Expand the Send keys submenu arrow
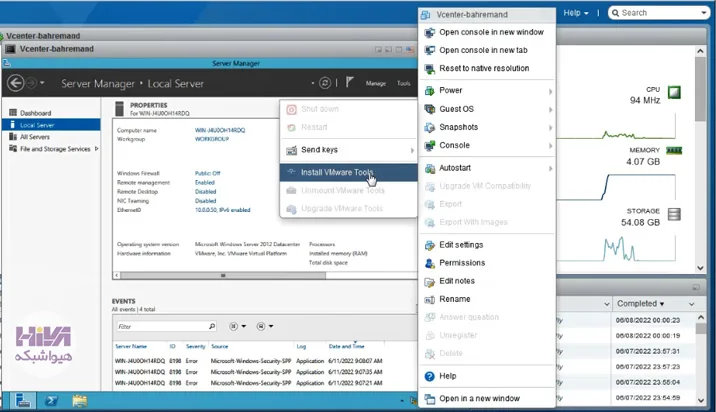This screenshot has height=412, width=716. (412, 150)
